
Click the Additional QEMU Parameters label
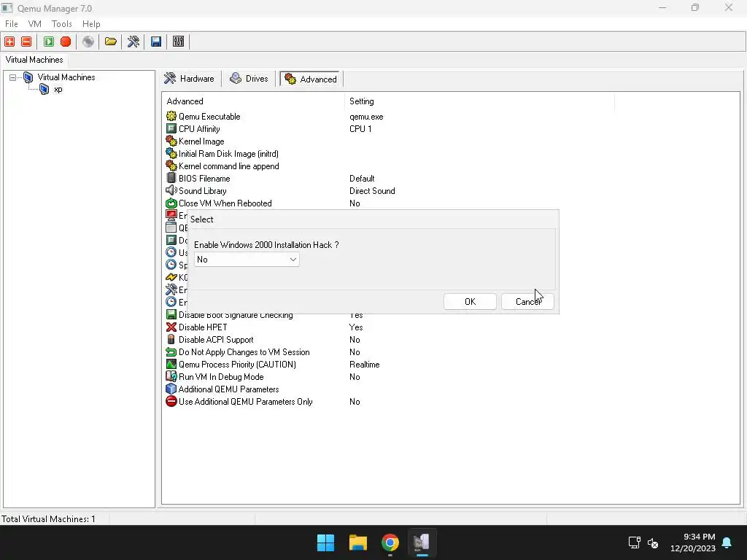228,389
